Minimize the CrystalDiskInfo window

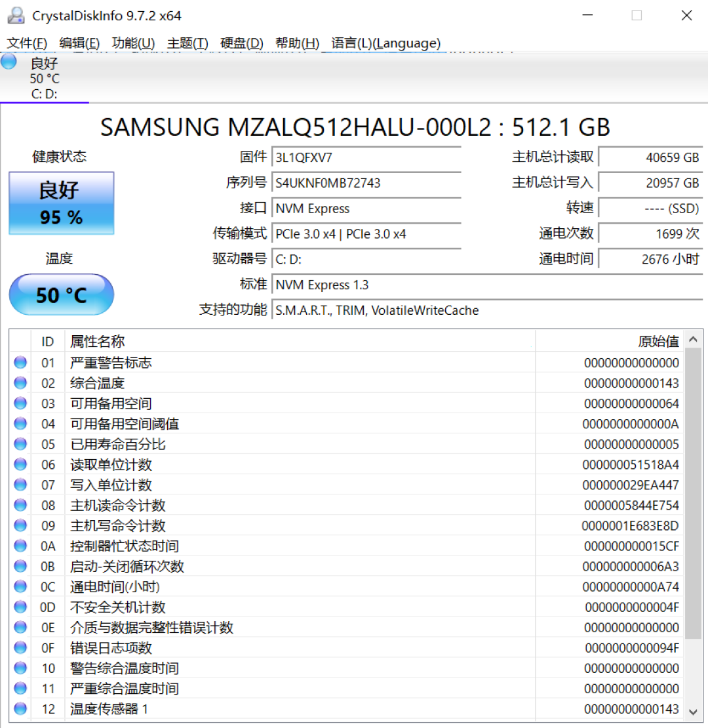tap(587, 15)
